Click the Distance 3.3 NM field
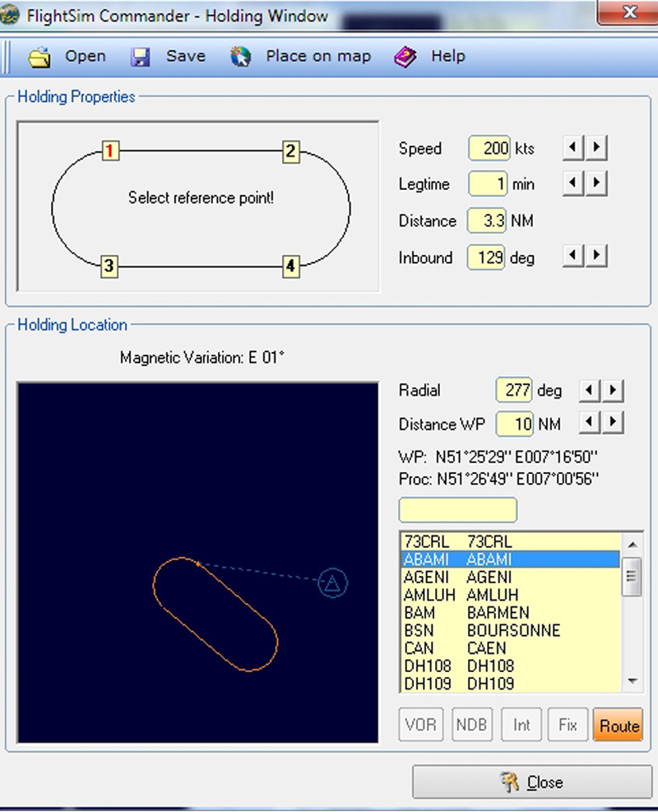Screen dimensions: 658x812 pyautogui.click(x=487, y=220)
